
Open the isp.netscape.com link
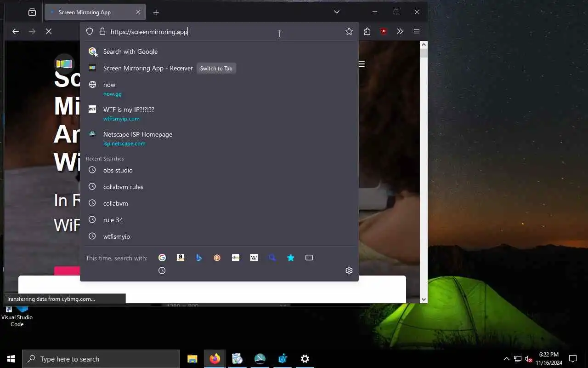point(124,144)
